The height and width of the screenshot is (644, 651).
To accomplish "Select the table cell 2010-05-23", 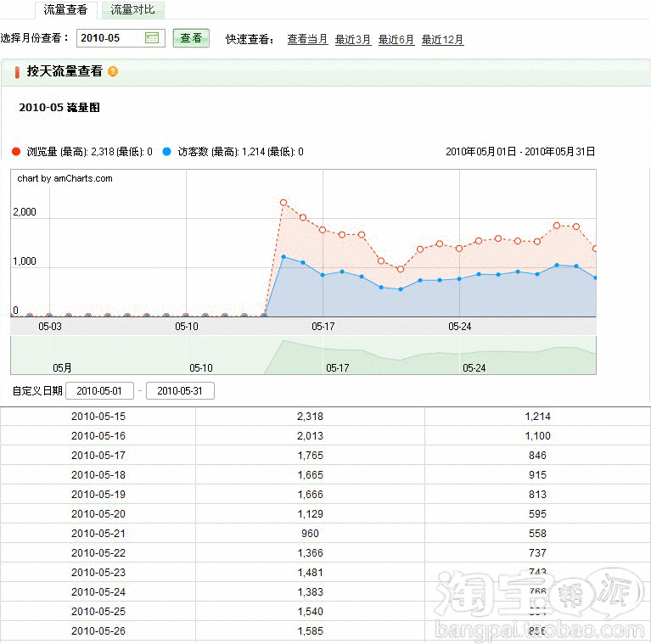I will click(98, 573).
